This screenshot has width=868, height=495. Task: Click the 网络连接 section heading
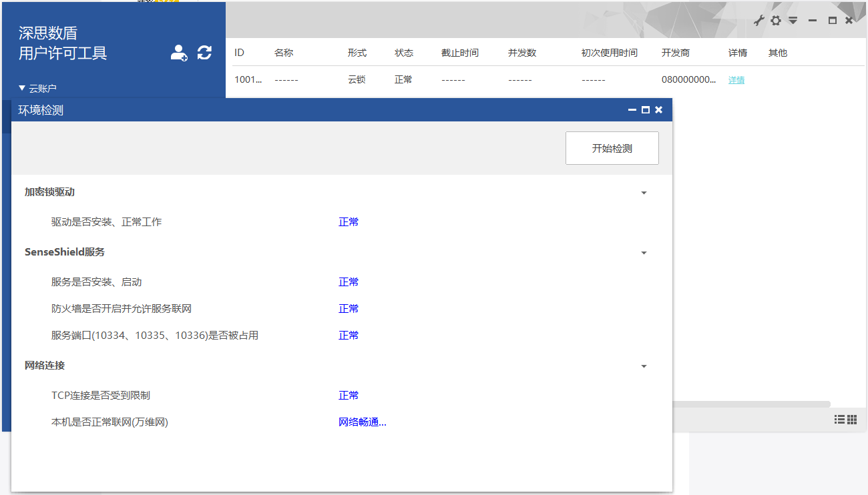click(45, 366)
